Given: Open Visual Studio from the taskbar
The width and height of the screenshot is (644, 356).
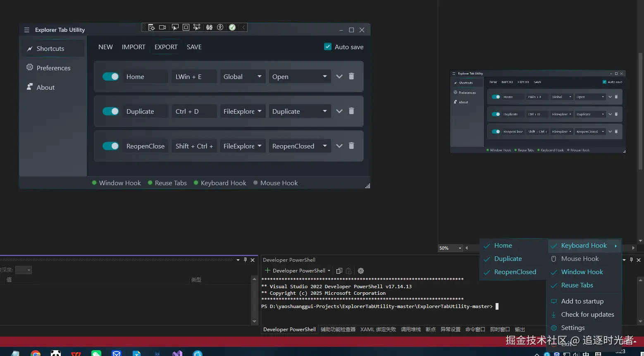Looking at the screenshot, I should coord(177,354).
